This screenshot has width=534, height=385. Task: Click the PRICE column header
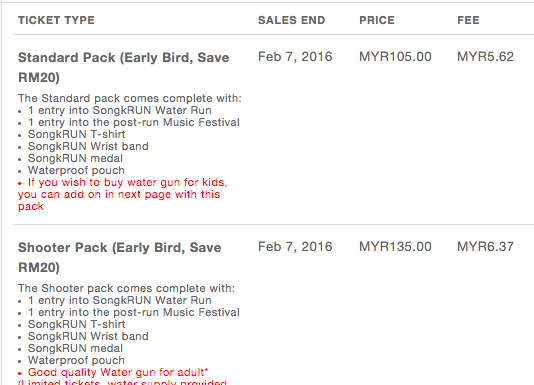coord(377,20)
